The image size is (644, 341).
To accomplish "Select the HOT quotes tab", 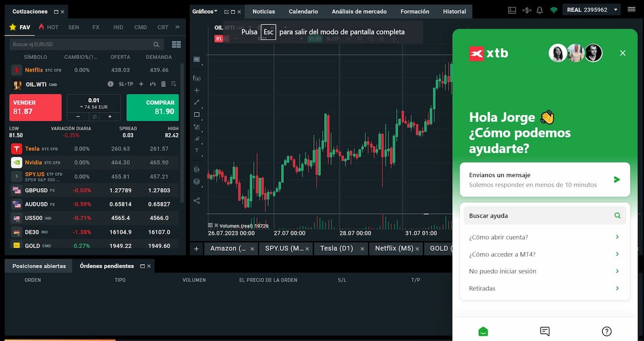I will [x=48, y=27].
